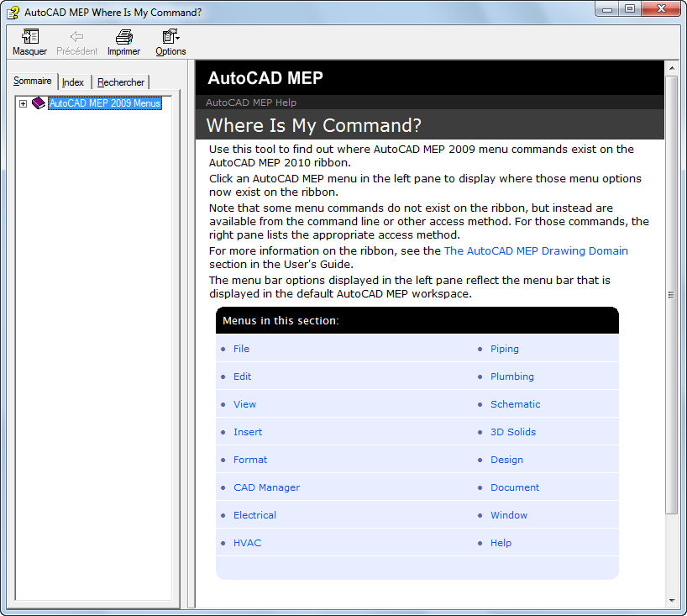Open the Schematic menu link

(x=516, y=403)
